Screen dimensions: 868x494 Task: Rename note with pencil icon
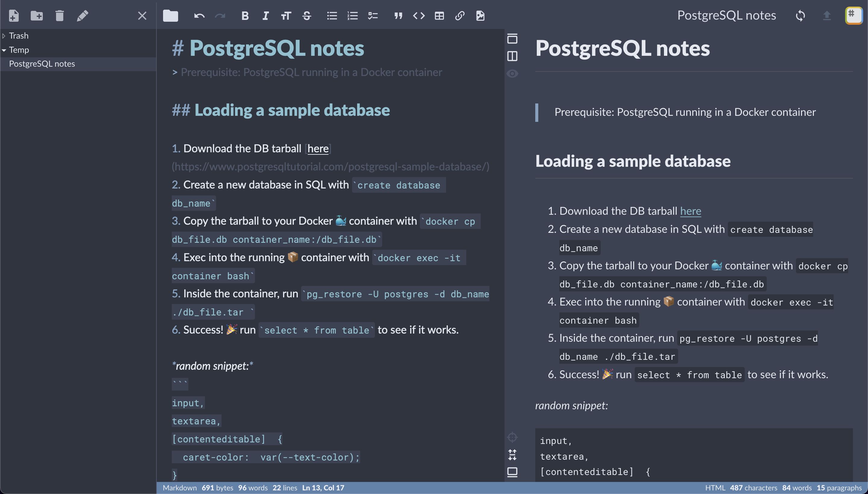point(82,16)
